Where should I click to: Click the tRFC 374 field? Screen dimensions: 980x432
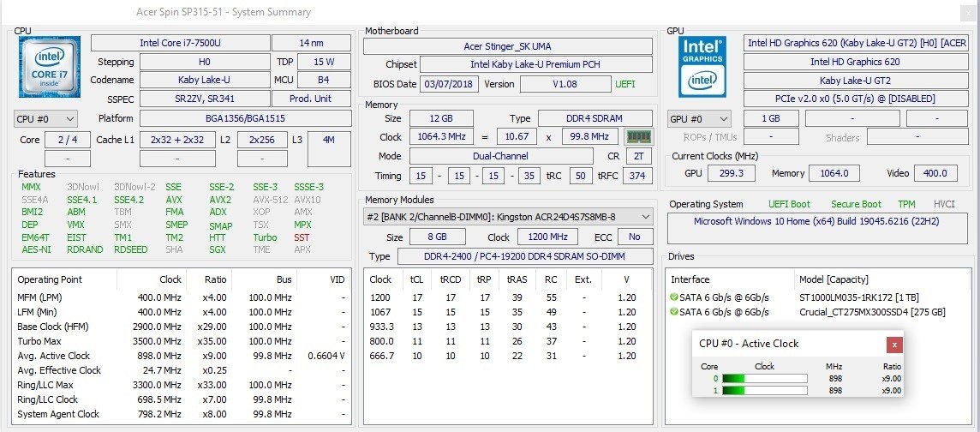tap(637, 176)
